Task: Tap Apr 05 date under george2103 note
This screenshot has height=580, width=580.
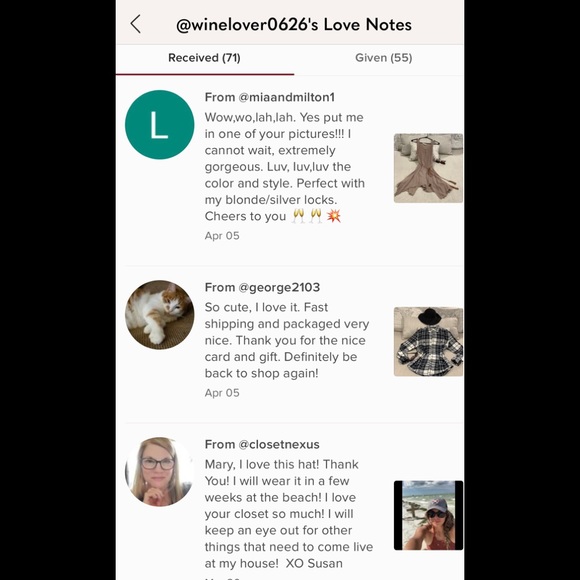Action: point(222,393)
